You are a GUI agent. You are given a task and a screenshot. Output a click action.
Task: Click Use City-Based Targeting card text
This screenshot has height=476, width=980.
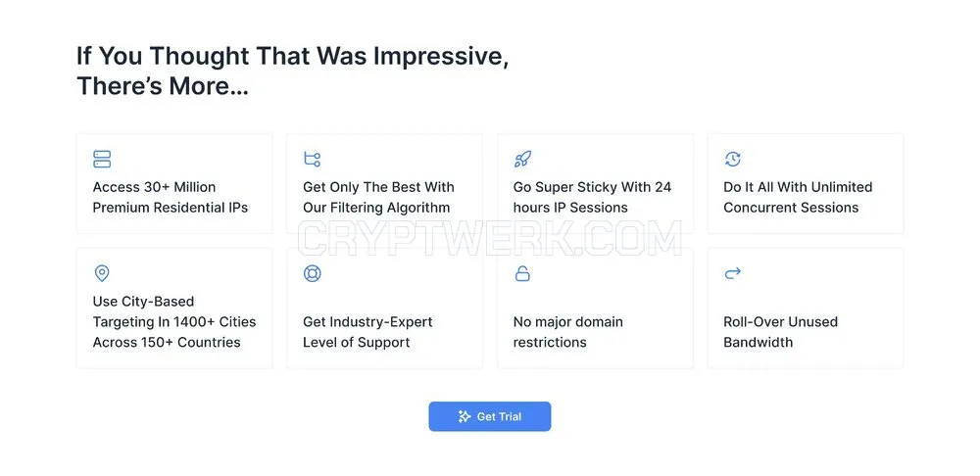pos(174,321)
